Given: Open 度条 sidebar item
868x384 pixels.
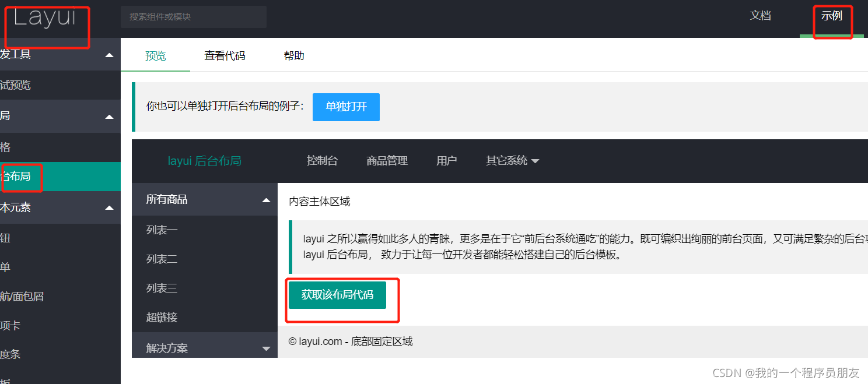Looking at the screenshot, I should point(60,354).
